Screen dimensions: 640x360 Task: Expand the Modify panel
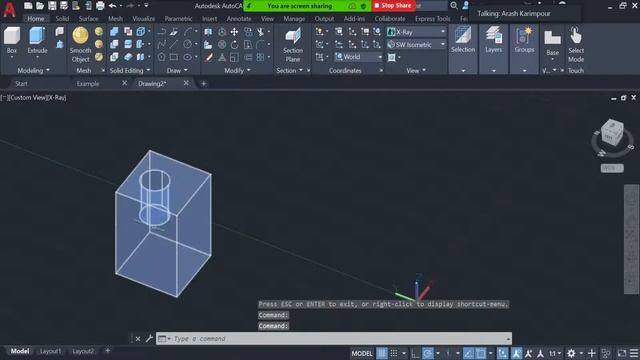(238, 70)
